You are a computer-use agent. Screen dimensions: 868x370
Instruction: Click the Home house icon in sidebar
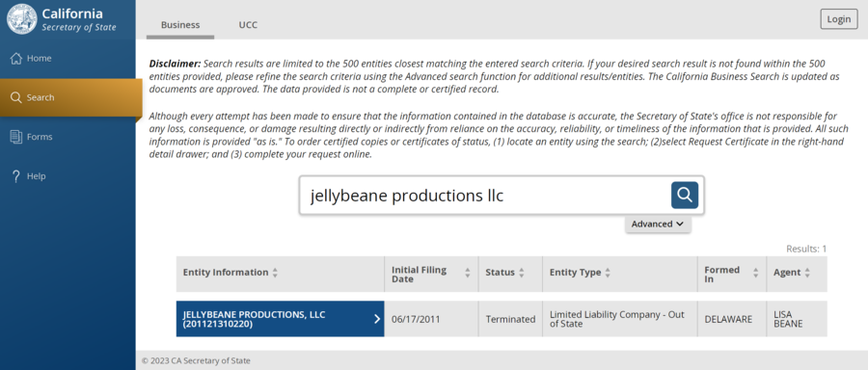point(16,58)
